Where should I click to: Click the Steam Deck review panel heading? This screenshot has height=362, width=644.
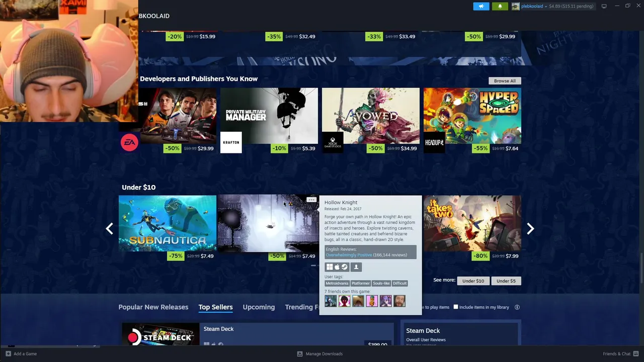[x=423, y=331]
